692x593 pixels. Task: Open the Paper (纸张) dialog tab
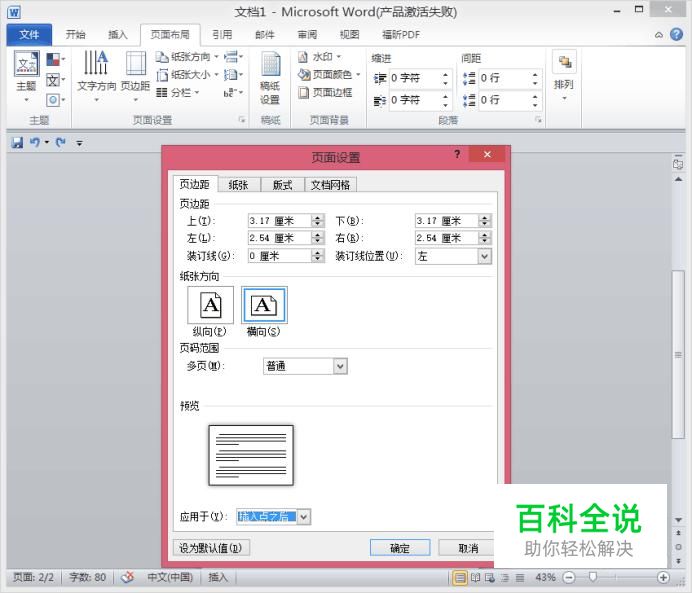[x=238, y=185]
